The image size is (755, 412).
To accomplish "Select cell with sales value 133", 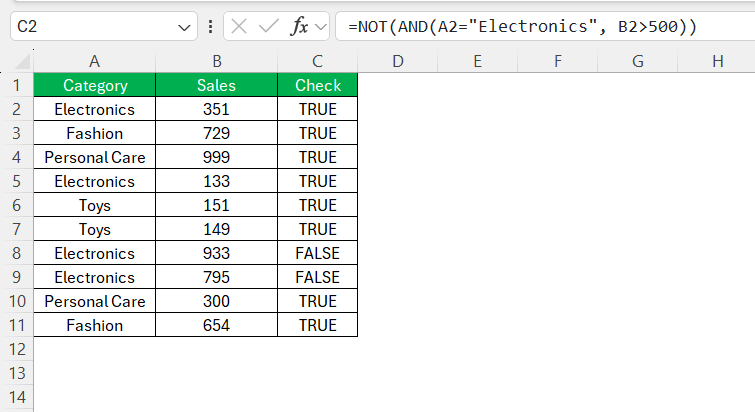I will (x=217, y=181).
